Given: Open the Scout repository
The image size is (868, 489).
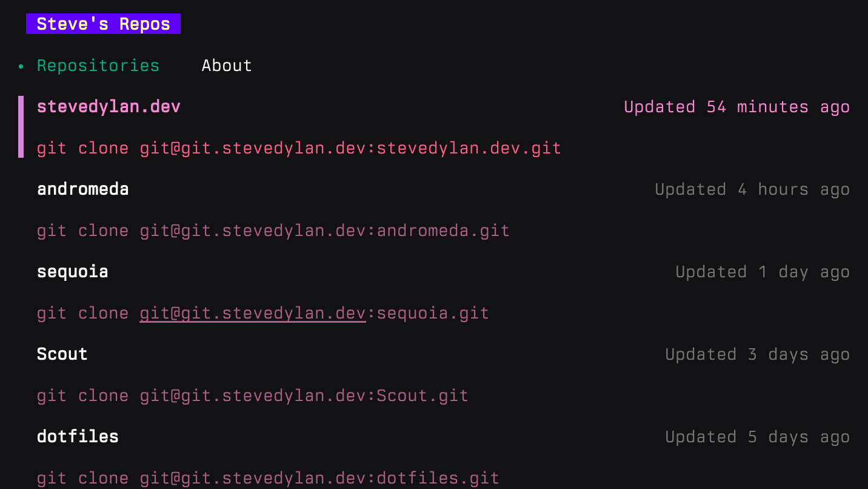Looking at the screenshot, I should coord(61,354).
